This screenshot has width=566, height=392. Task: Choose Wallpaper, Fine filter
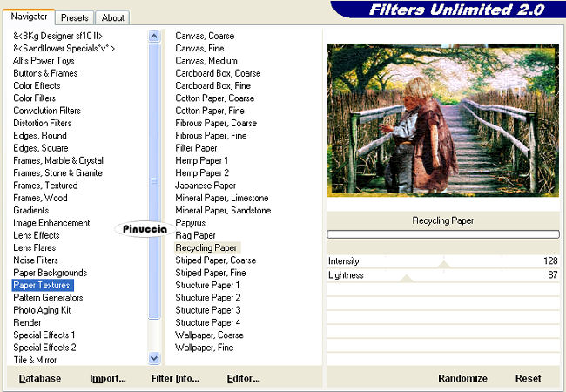tap(205, 348)
